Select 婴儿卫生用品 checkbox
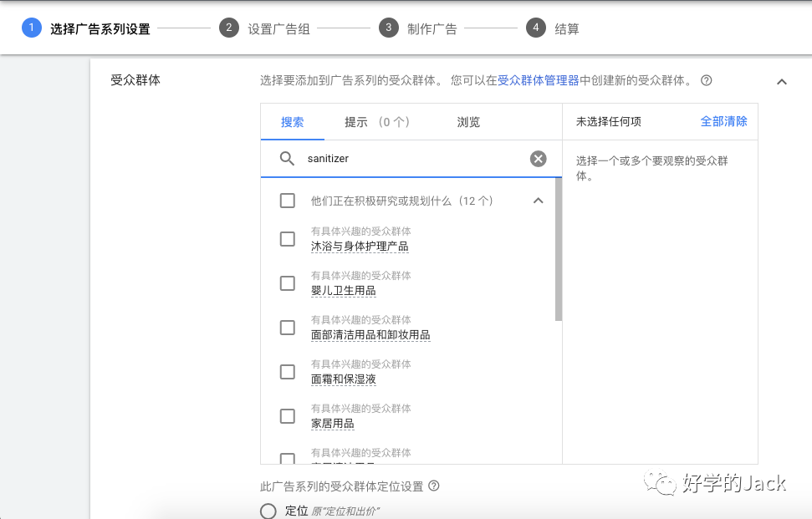The height and width of the screenshot is (519, 812). pos(288,282)
